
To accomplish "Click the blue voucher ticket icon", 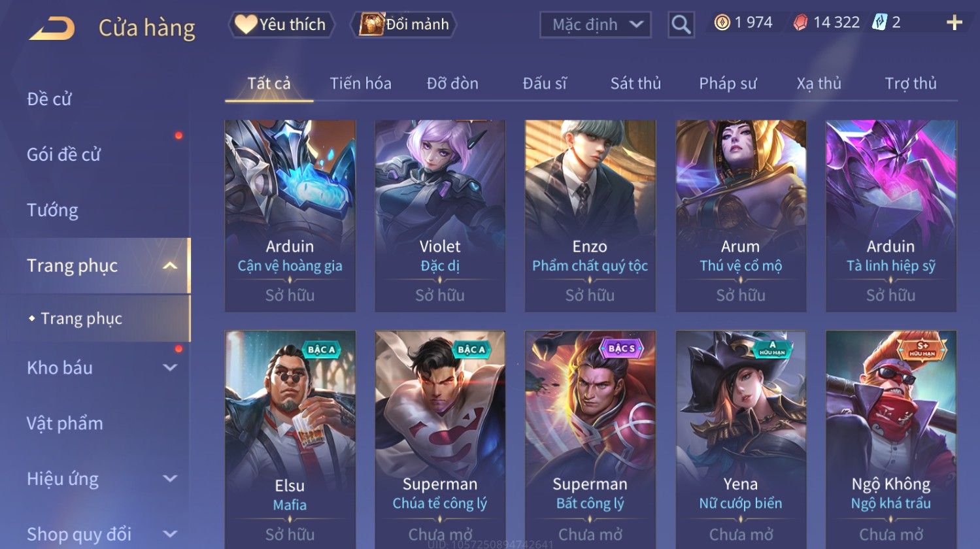I will coord(879,23).
